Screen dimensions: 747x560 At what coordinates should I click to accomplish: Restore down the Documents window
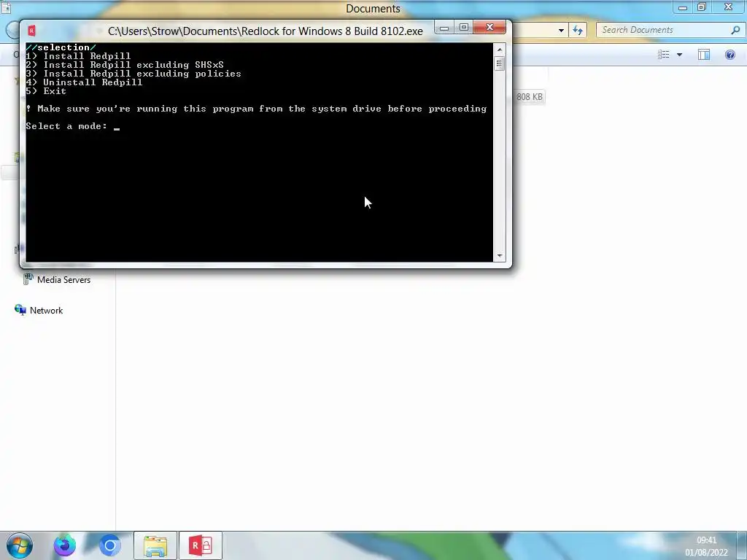click(x=702, y=7)
